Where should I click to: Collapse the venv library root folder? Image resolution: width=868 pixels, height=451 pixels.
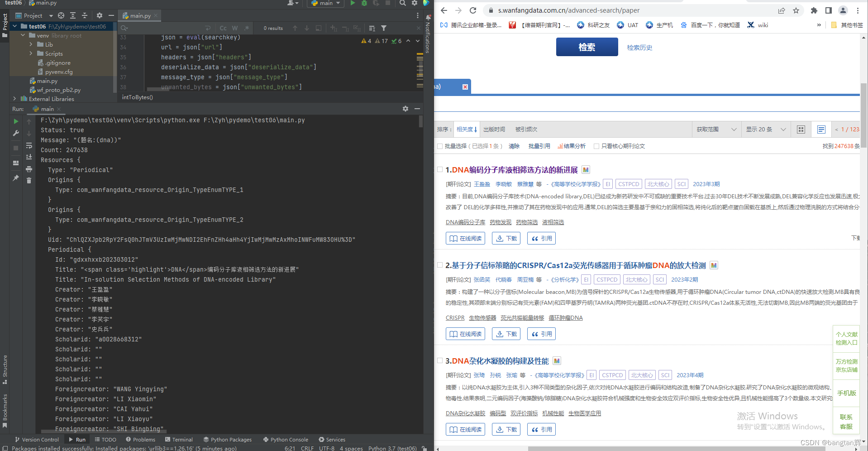23,35
